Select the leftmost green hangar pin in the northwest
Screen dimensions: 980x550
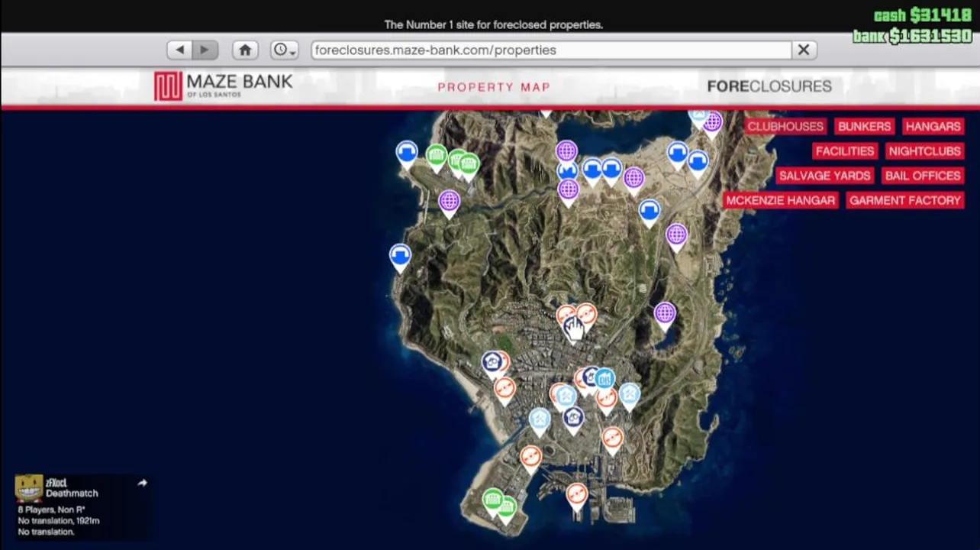437,157
